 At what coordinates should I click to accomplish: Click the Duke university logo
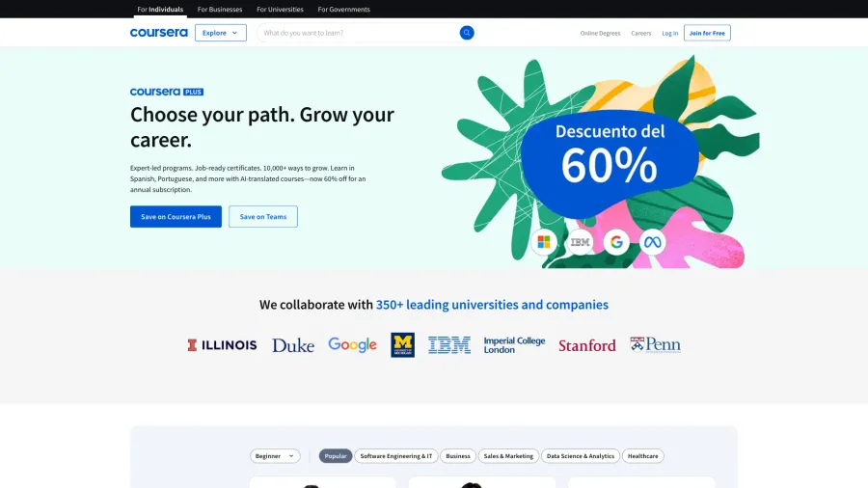pos(293,345)
